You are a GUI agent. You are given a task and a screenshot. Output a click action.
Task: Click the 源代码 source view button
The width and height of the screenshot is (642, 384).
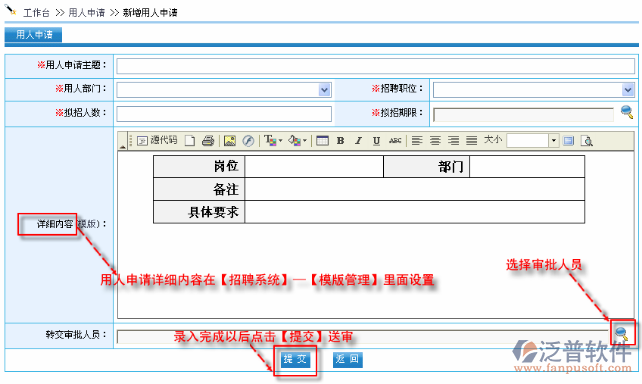(157, 140)
